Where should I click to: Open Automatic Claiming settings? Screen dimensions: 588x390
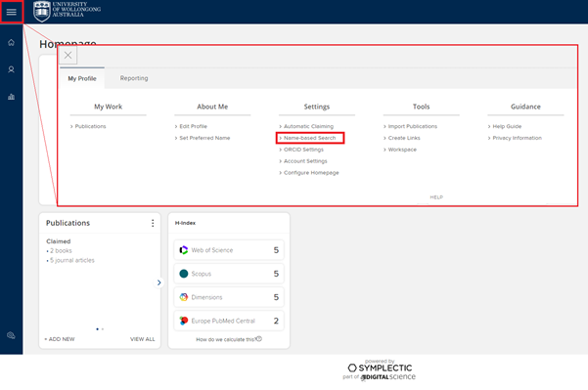pyautogui.click(x=308, y=126)
